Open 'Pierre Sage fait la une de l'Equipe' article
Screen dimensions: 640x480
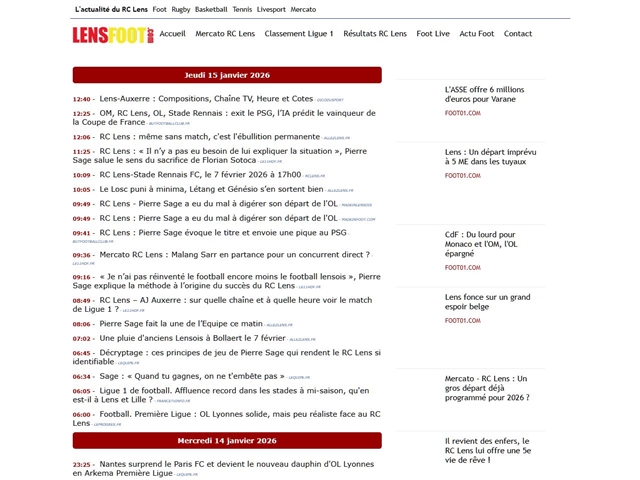coord(181,324)
